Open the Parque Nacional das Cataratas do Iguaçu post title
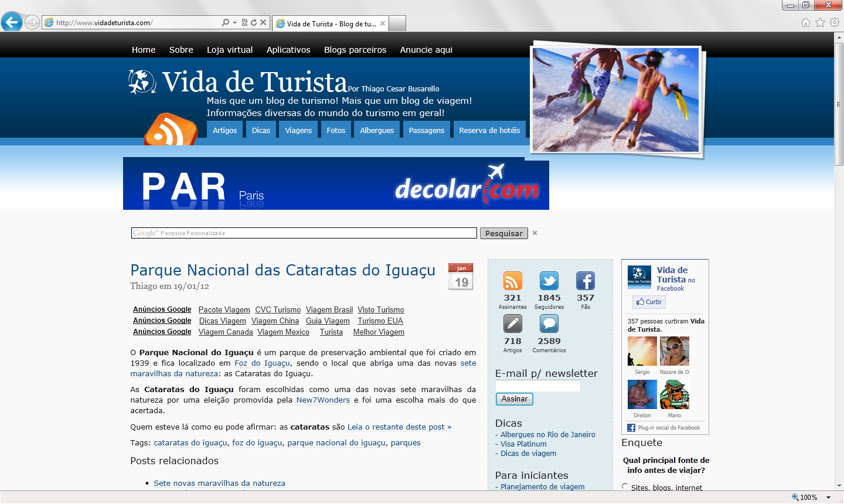 coord(283,270)
